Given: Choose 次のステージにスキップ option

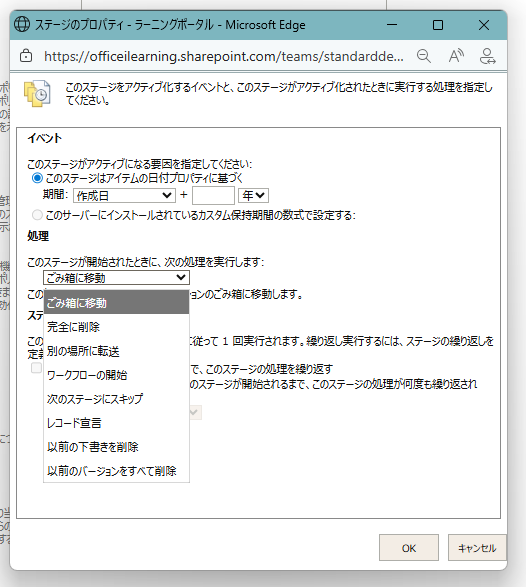Looking at the screenshot, I should pos(116,399).
